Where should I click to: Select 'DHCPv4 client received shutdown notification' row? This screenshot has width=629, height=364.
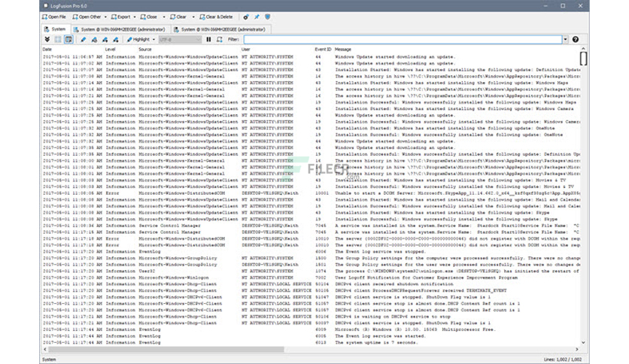pos(311,284)
